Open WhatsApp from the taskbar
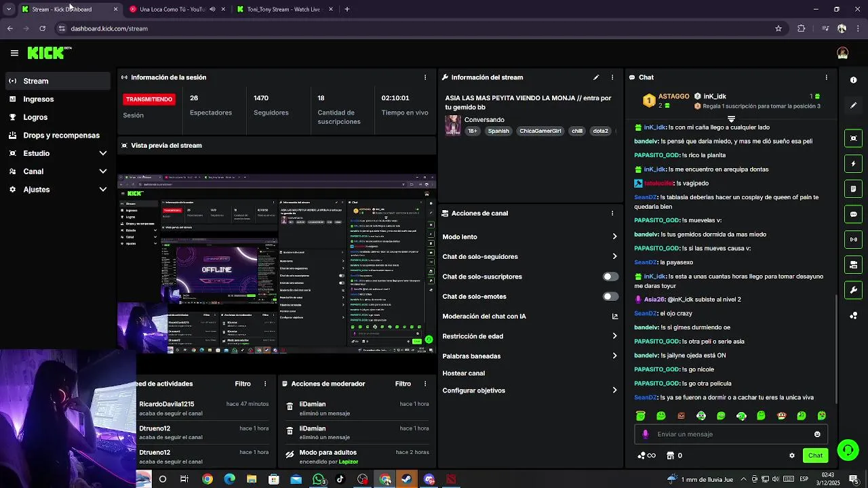 [319, 479]
